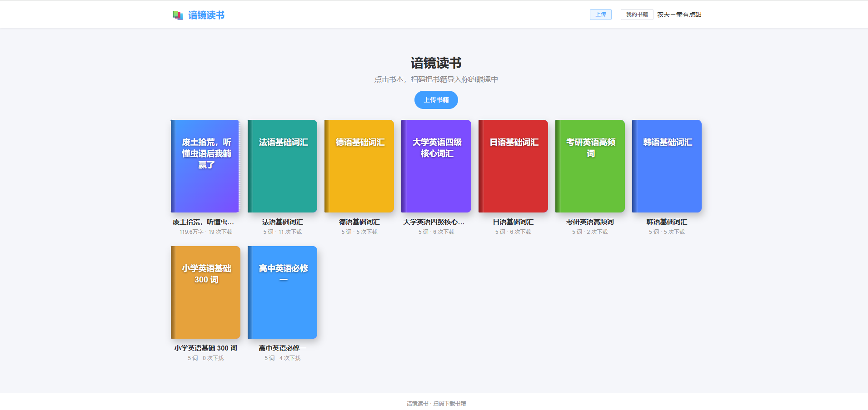The height and width of the screenshot is (410, 868).
Task: Click the footer text 谙镜读书 · 扫码下载书籍
Action: pos(436,404)
